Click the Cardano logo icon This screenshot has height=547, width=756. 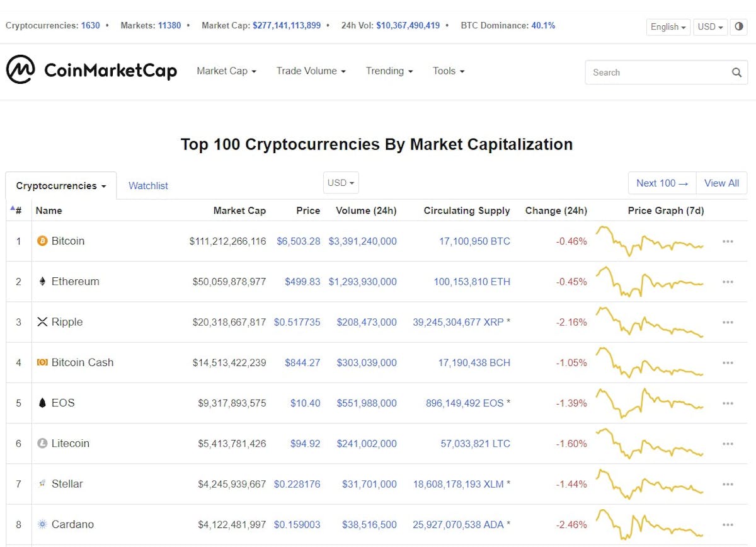pyautogui.click(x=41, y=524)
